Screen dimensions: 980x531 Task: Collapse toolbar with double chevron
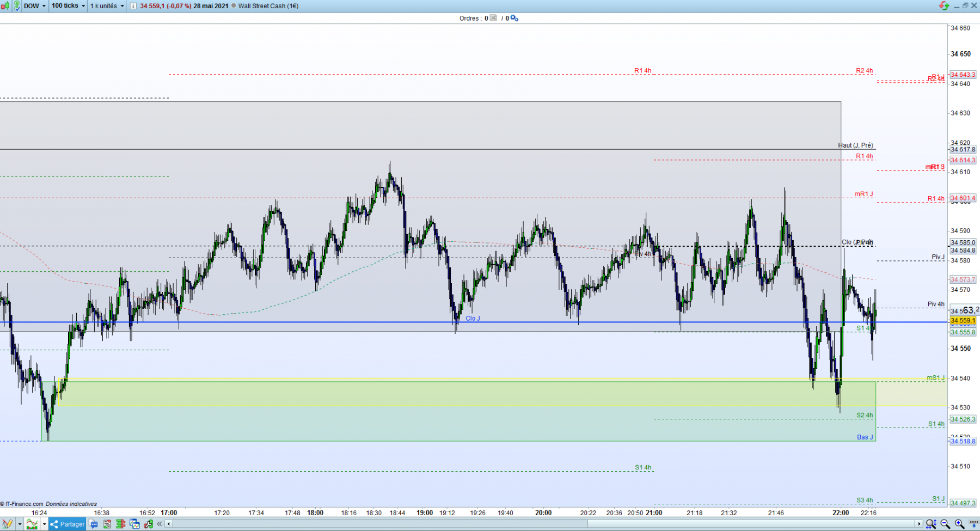[x=160, y=524]
